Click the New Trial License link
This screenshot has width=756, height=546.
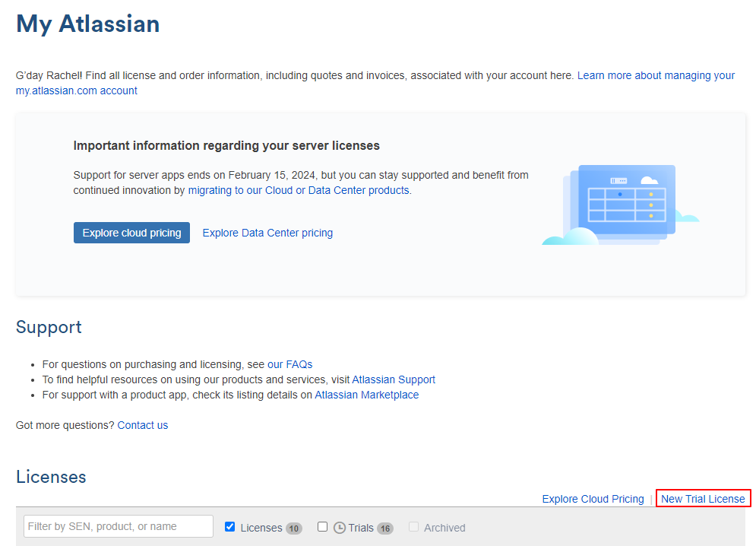(703, 499)
